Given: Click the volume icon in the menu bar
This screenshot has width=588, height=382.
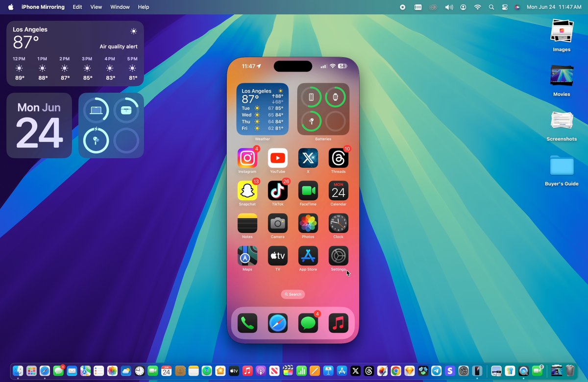Looking at the screenshot, I should click(449, 7).
